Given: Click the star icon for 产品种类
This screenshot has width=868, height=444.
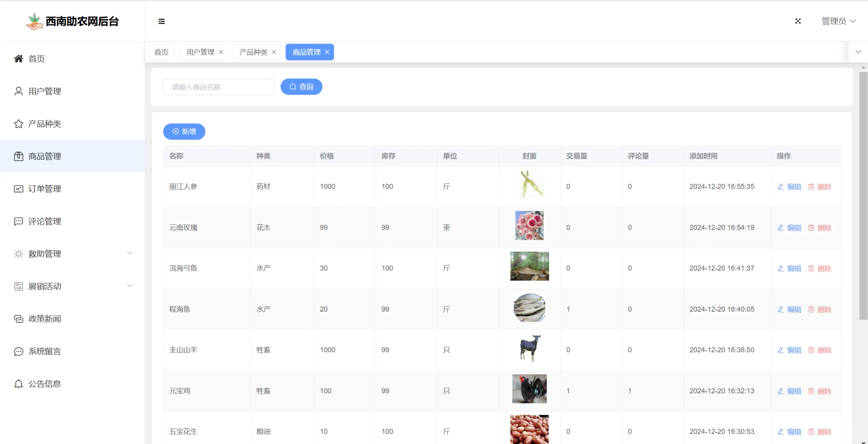Looking at the screenshot, I should click(19, 124).
